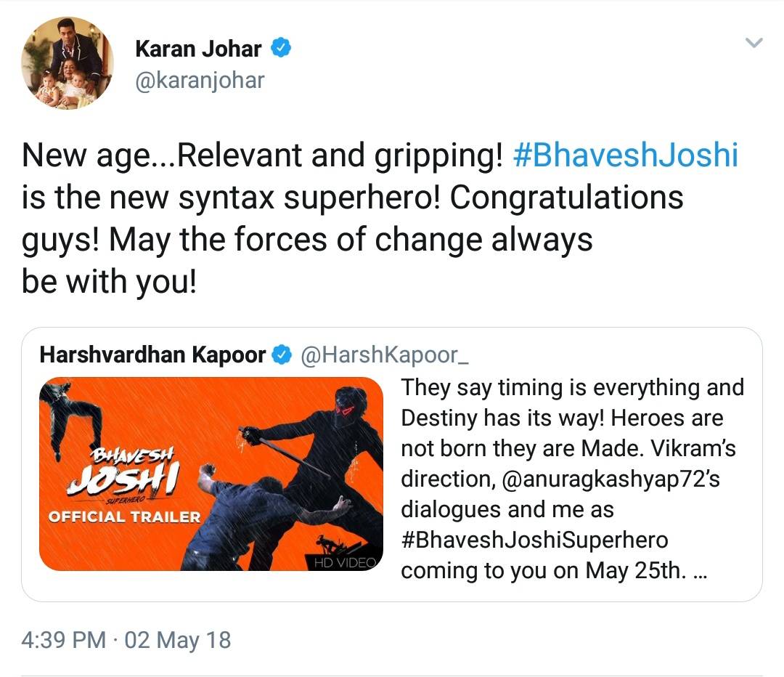Play the Bhavesh Joshi official trailer thumbnail
Screen dimensions: 784x677
click(211, 474)
